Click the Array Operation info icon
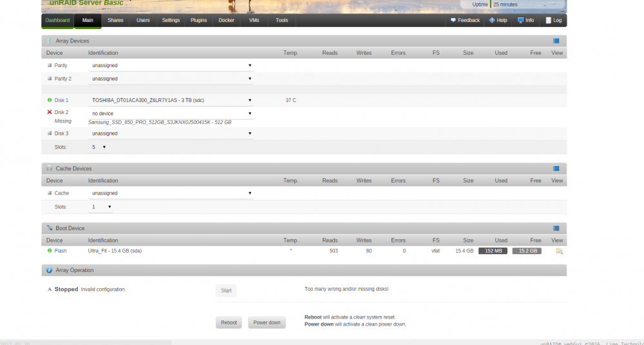The width and height of the screenshot is (644, 345). (50, 270)
